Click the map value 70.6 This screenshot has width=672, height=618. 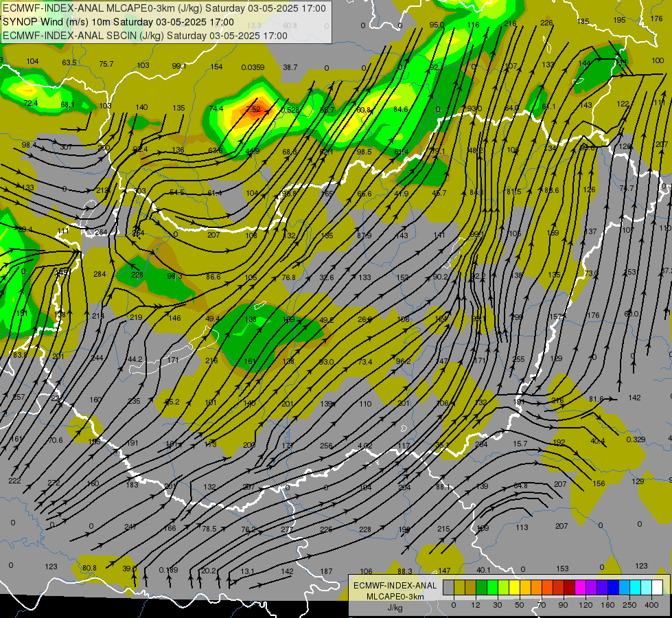(x=56, y=440)
